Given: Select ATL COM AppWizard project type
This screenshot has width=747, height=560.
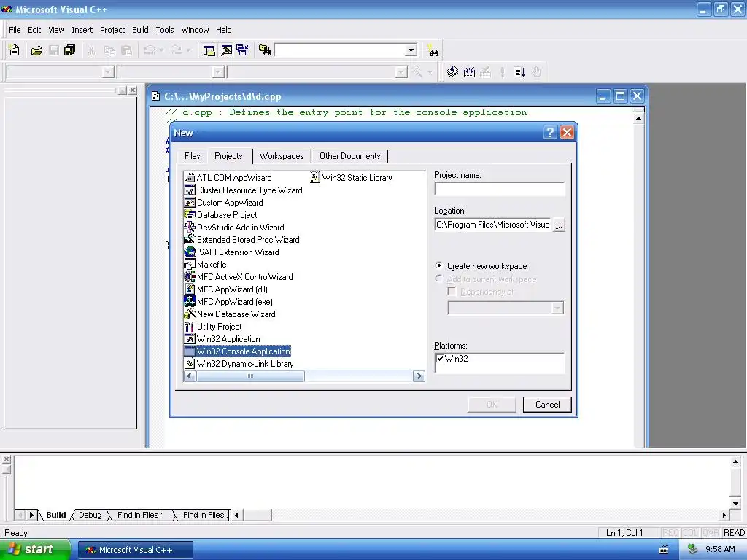Looking at the screenshot, I should pyautogui.click(x=228, y=178).
